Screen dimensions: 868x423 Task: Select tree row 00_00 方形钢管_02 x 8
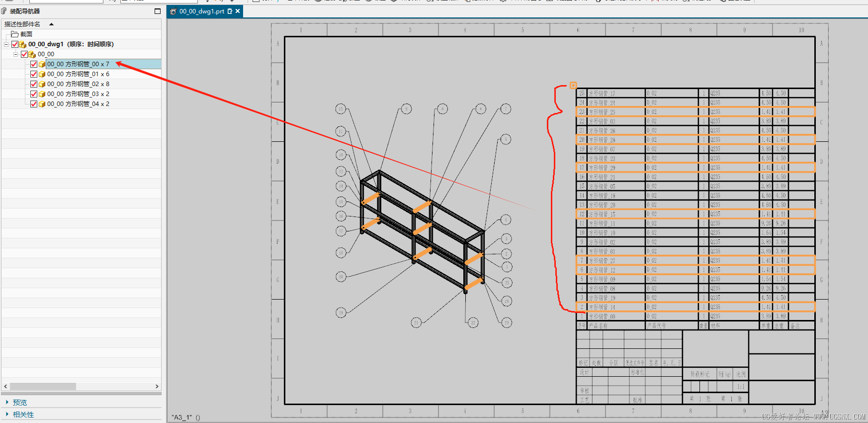tap(78, 84)
